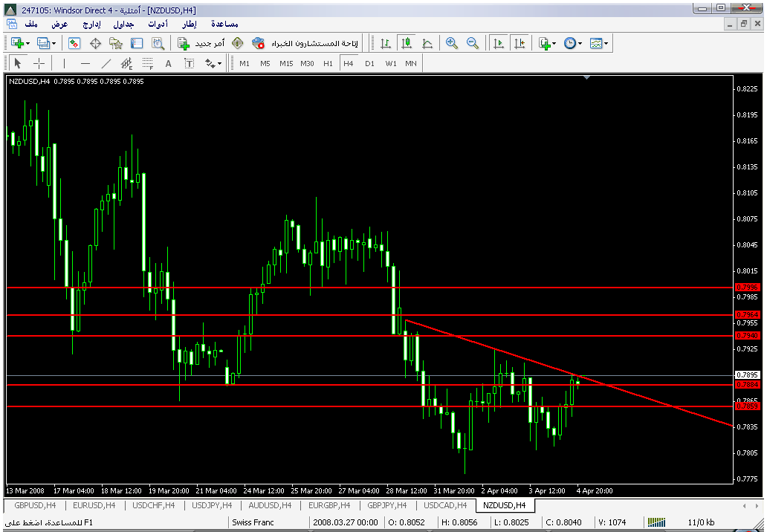This screenshot has width=767, height=532.
Task: Switch to M30 timeframe
Action: (x=307, y=63)
